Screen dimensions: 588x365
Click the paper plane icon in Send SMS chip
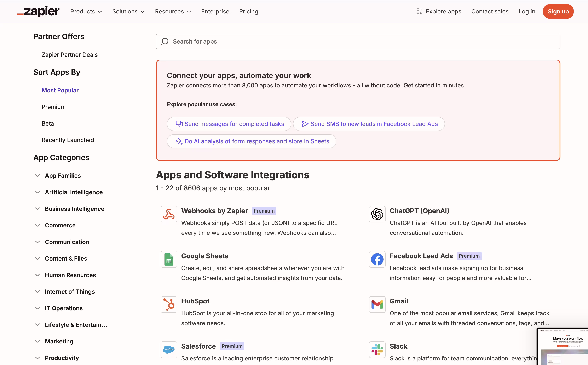305,124
